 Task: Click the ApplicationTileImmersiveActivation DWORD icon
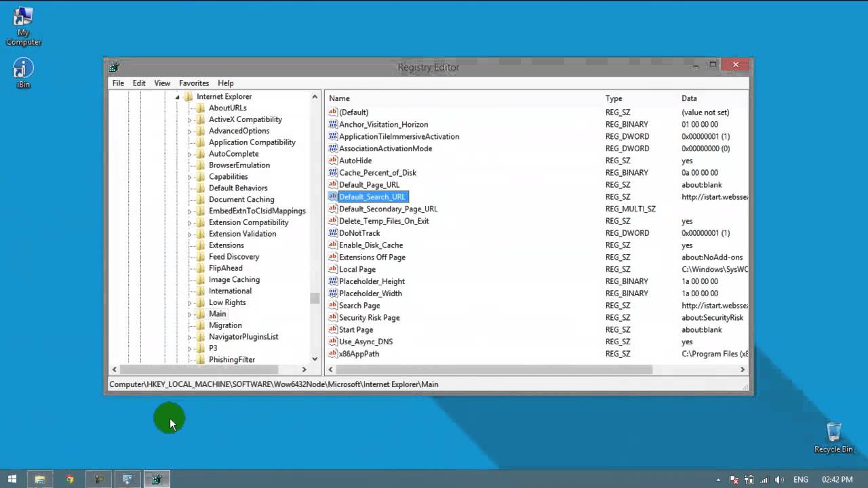click(333, 136)
